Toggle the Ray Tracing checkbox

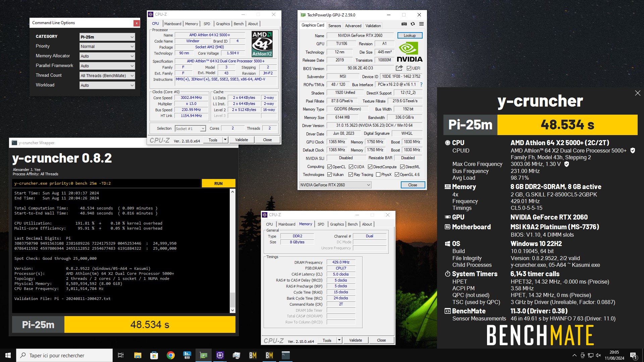[351, 175]
